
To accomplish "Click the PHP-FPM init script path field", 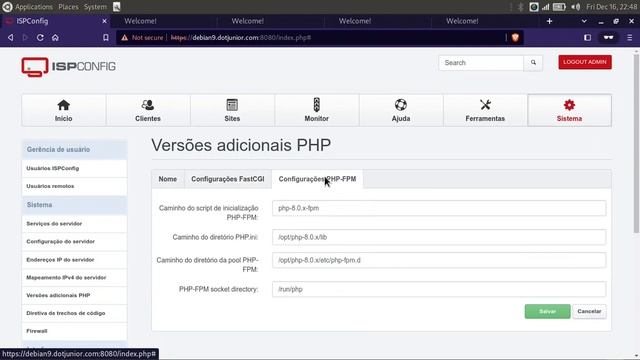I will [x=439, y=208].
